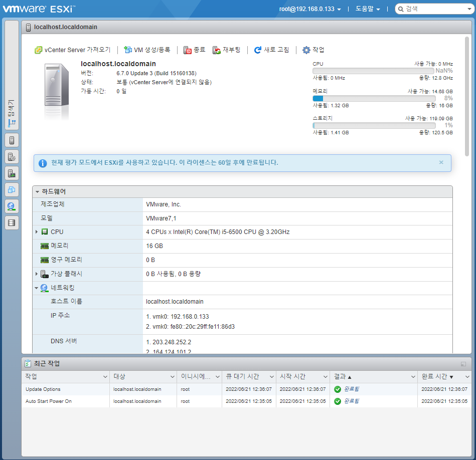Open the 이니시에... column dropdown

[218, 377]
